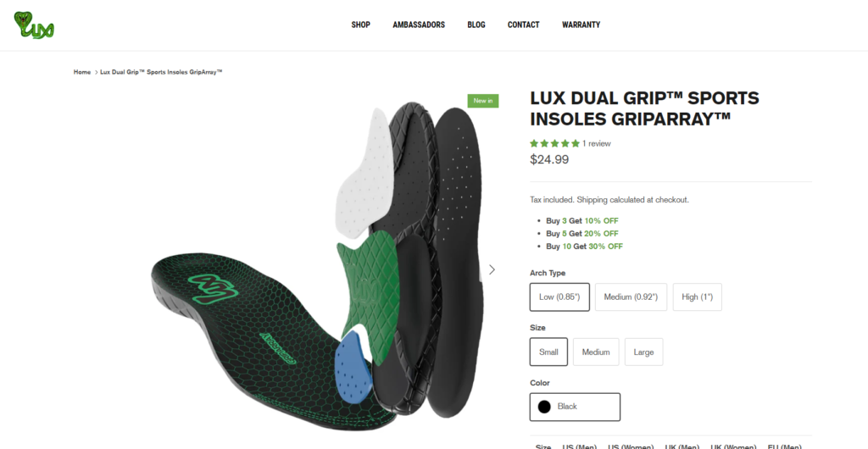
Task: Open the Contact page
Action: [524, 25]
